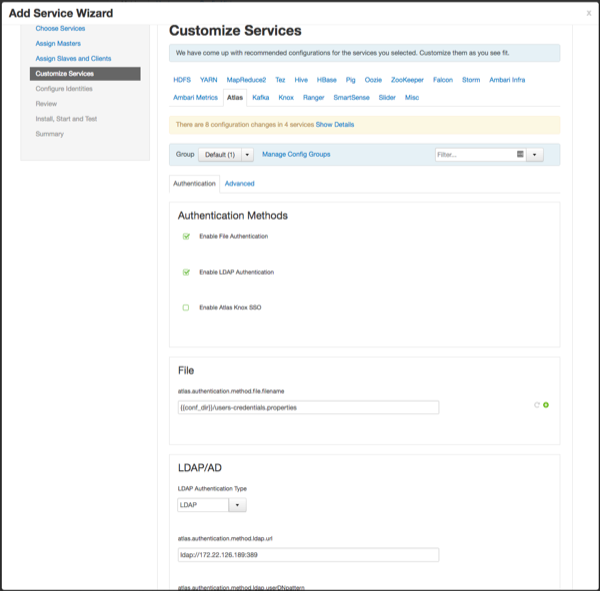Click the green plus override icon
This screenshot has height=591, width=600.
click(x=546, y=405)
